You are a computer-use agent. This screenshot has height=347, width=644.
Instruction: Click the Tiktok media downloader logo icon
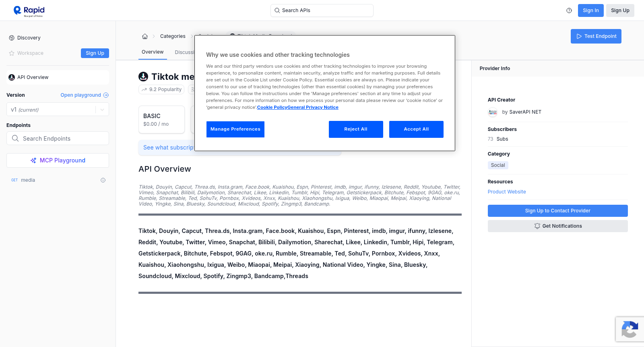tap(143, 77)
